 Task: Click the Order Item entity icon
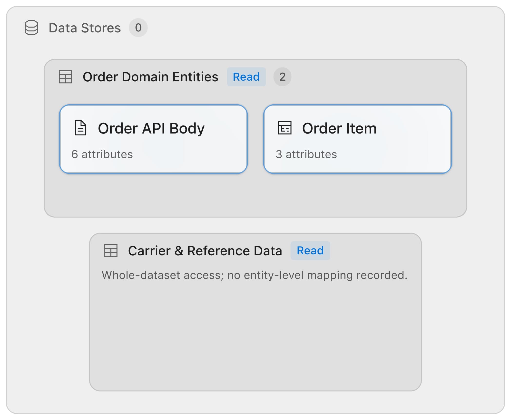pyautogui.click(x=285, y=128)
